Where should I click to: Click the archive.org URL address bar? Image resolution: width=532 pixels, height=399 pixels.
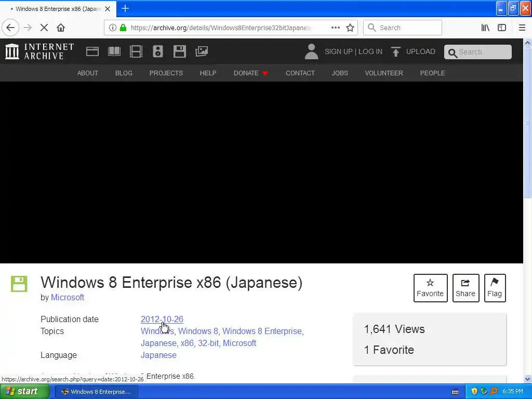220,28
